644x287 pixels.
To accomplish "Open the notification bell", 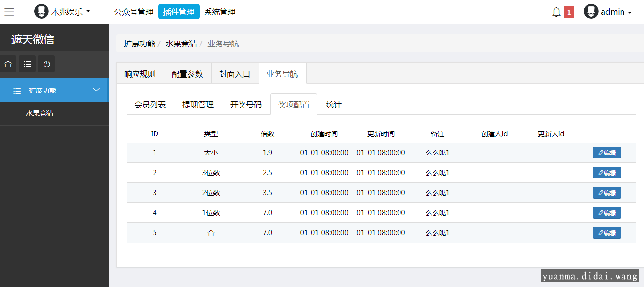I will [x=556, y=12].
